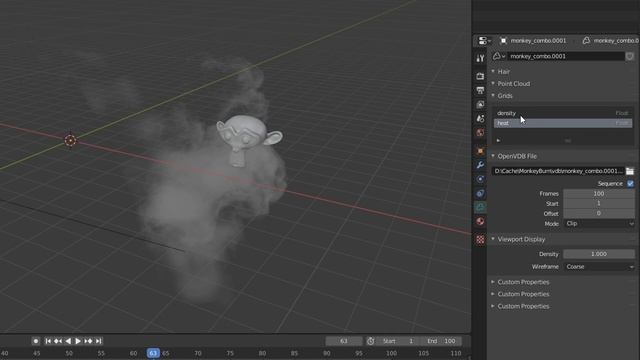640x360 pixels.
Task: Click frame 80 on the timeline ruler
Action: tap(262, 353)
